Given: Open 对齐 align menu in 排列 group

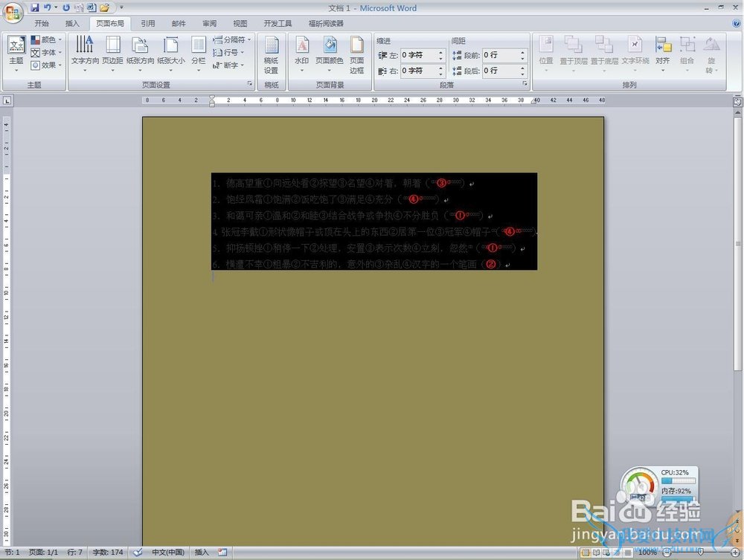Looking at the screenshot, I should coord(663,54).
